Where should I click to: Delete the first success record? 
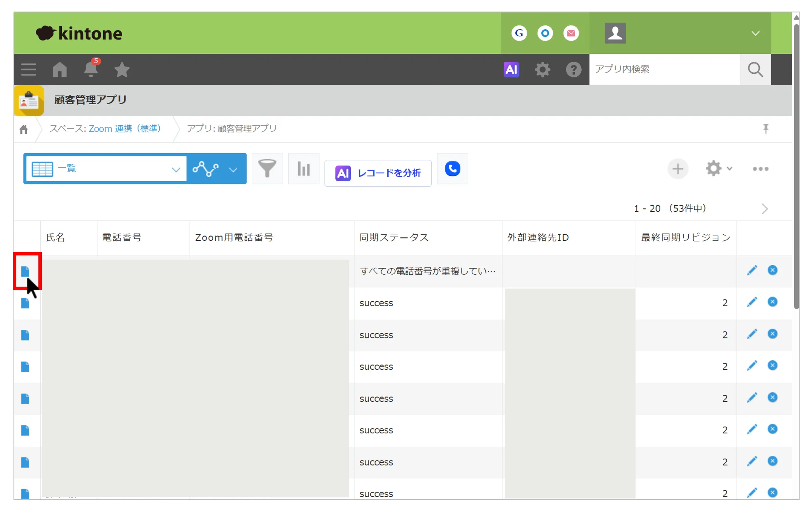[772, 302]
